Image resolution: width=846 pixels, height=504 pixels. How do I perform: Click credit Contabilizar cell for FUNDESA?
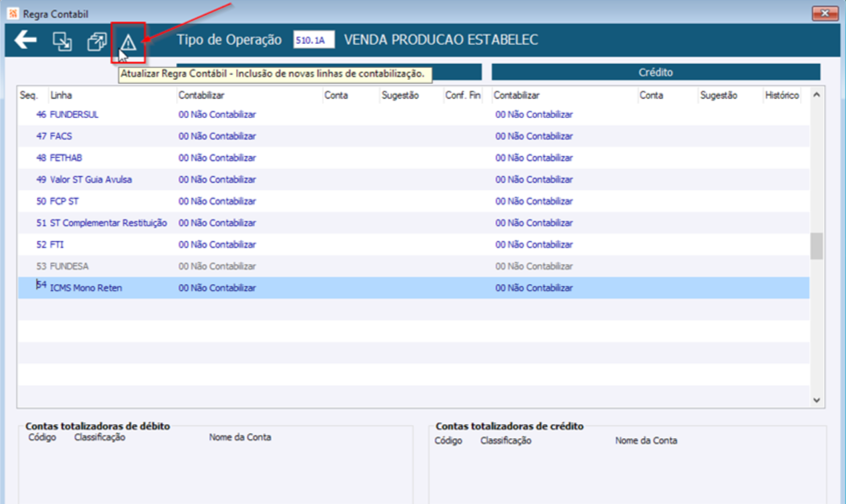[x=534, y=266]
